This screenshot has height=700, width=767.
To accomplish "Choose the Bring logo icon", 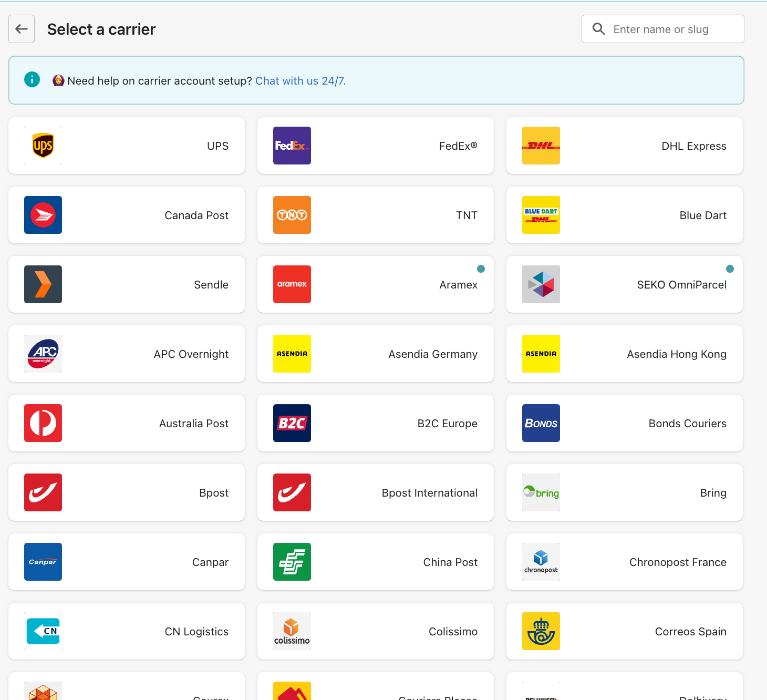I will point(541,492).
